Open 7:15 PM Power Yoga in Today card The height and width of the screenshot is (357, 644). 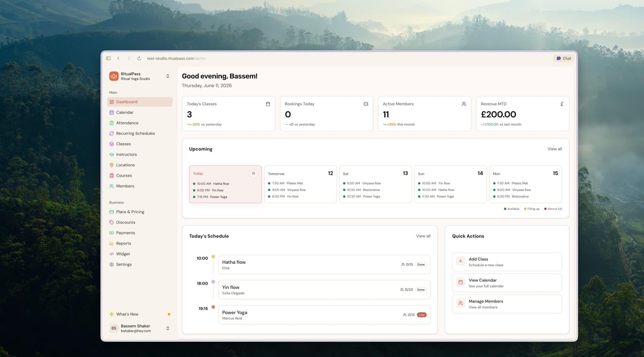(210, 197)
